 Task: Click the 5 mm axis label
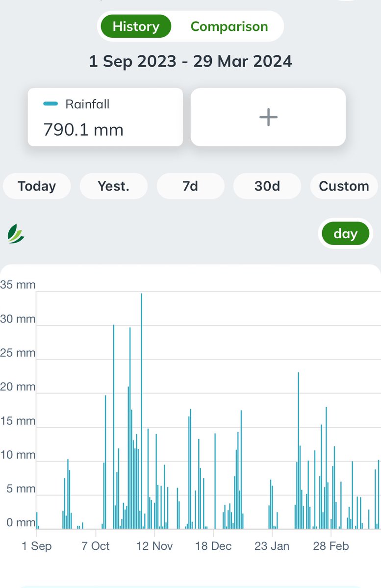[22, 489]
